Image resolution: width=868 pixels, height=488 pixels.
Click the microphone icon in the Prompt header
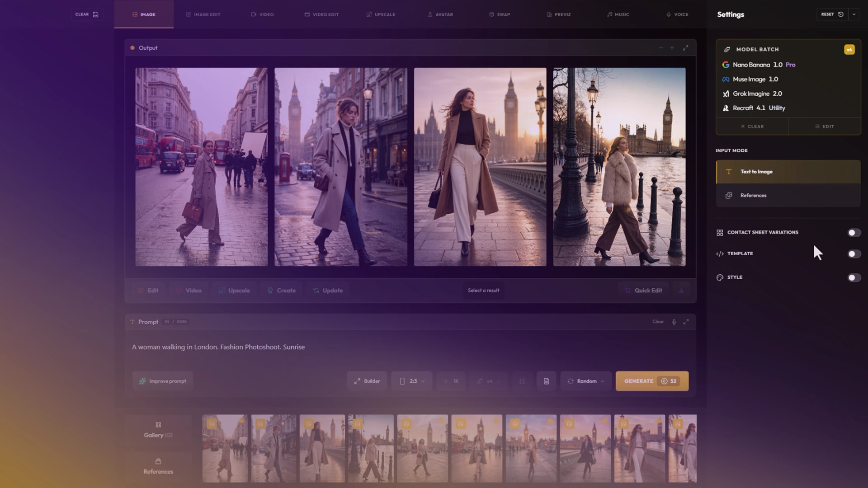[x=674, y=322]
